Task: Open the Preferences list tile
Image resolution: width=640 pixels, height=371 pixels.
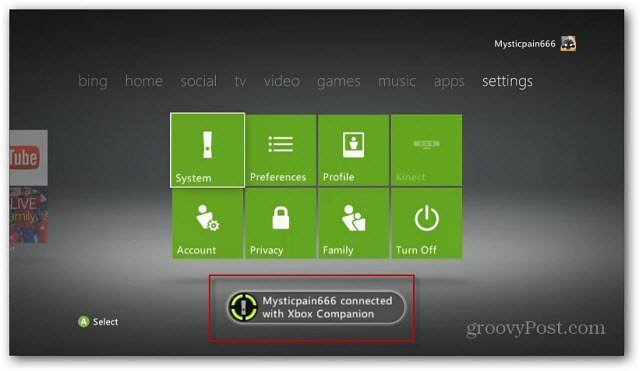Action: pos(281,150)
